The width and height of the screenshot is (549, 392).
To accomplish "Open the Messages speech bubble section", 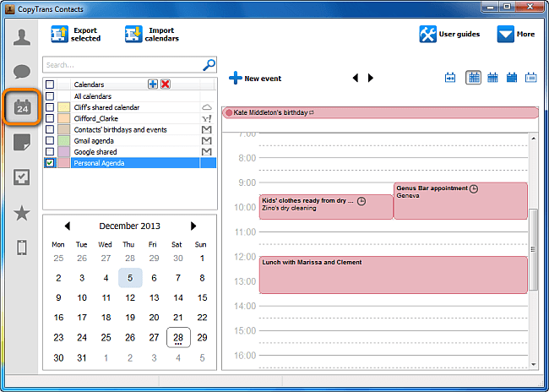I will tap(22, 73).
